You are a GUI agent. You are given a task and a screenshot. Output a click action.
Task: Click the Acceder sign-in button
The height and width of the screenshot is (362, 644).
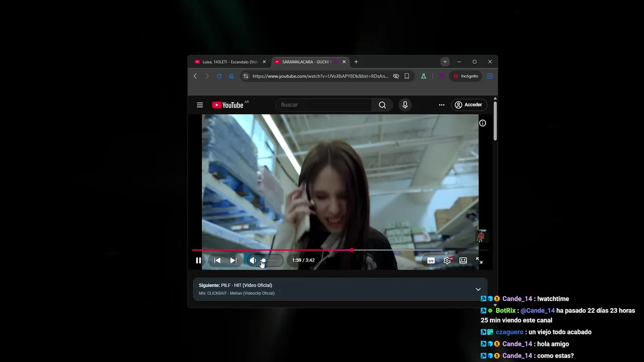tap(468, 105)
